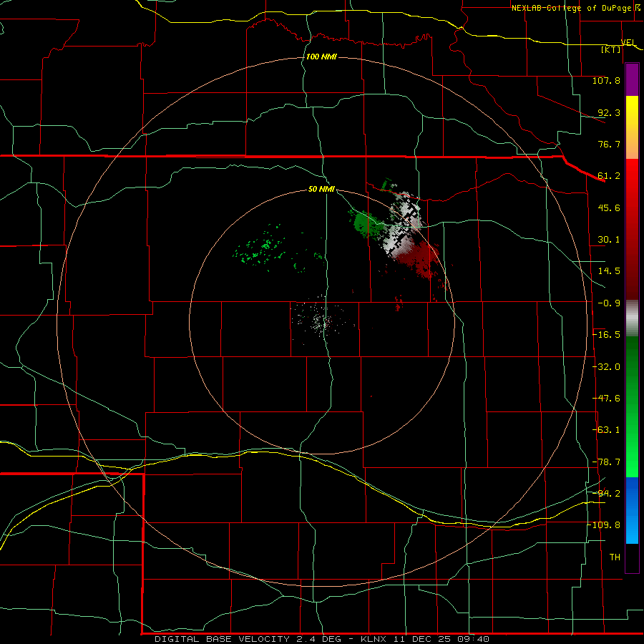Click the 50 NMI range ring label

coord(321,190)
